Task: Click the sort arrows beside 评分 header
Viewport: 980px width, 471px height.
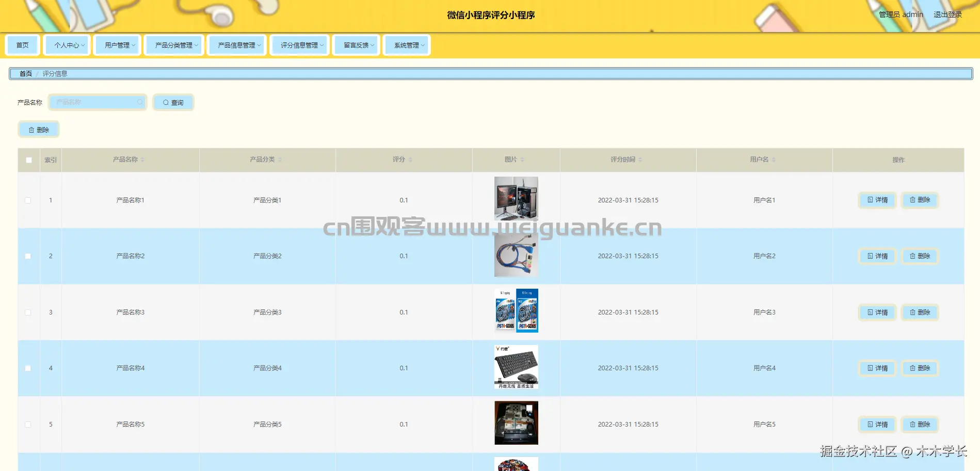Action: tap(410, 160)
